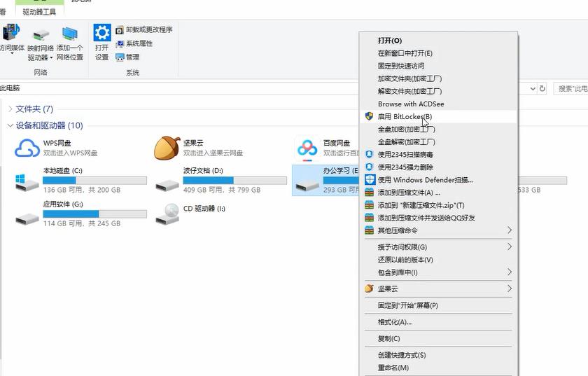Choose 还原以前的版本(V)
This screenshot has width=588, height=376.
439,260
